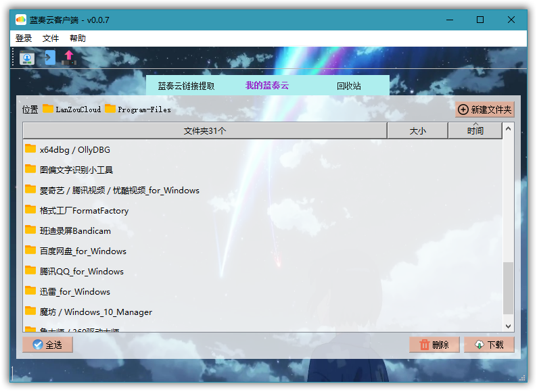This screenshot has width=537, height=392.
Task: Switch to 我的蓝奏云 tab
Action: [267, 86]
